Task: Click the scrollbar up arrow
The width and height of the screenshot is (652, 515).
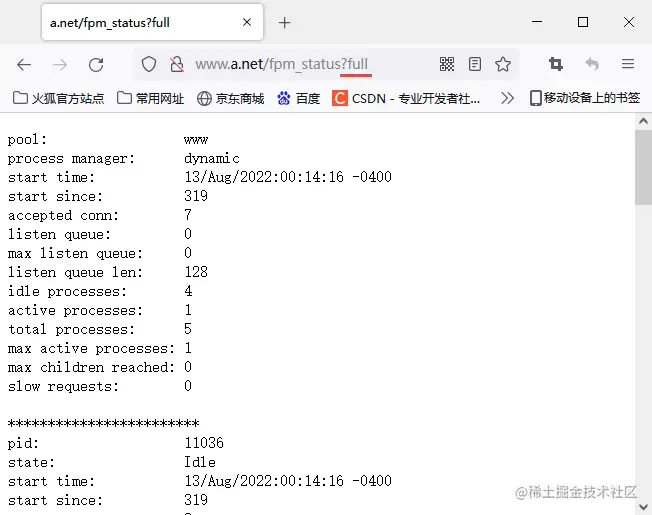Action: [643, 121]
